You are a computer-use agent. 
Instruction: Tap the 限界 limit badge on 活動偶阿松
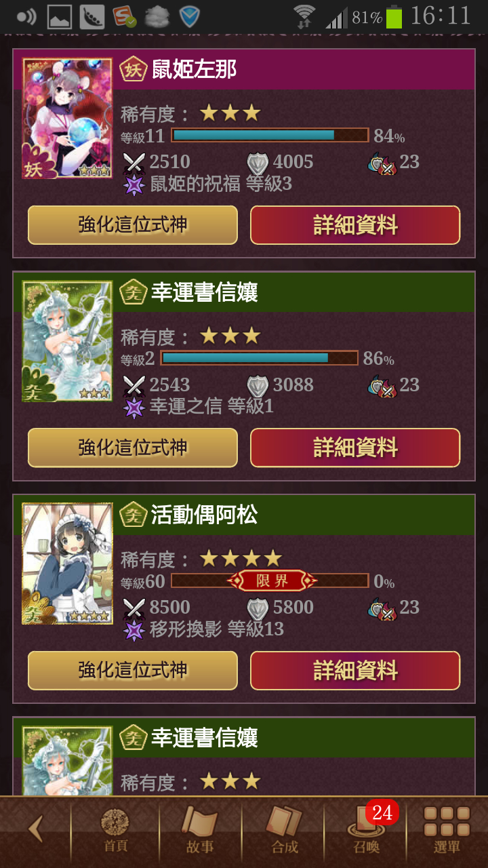271,580
